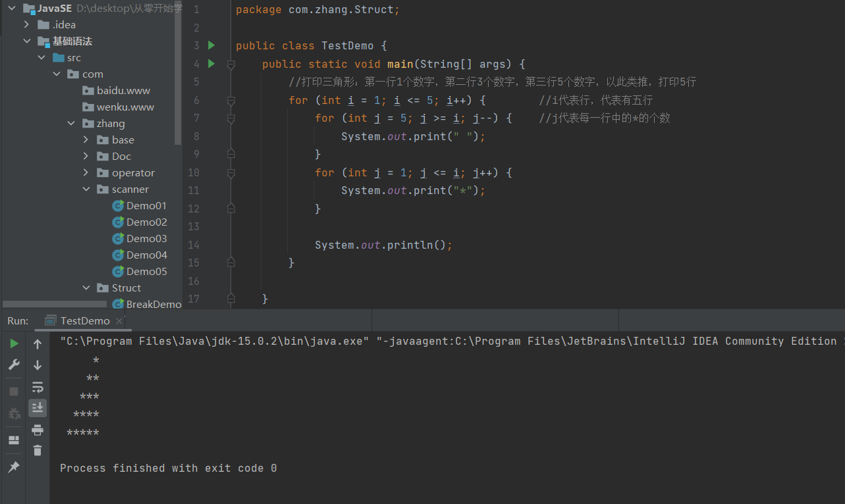Click the grey square Stop icon
845x504 pixels.
click(14, 391)
